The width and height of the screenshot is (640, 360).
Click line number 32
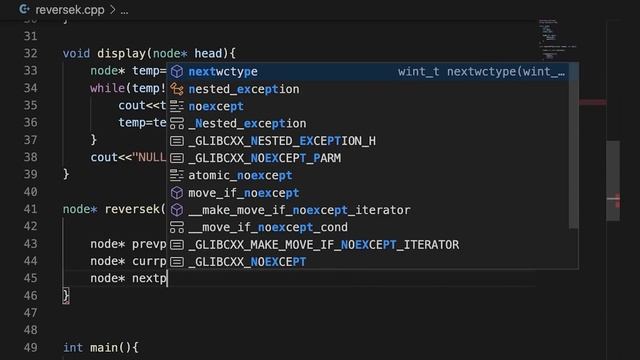pos(31,53)
